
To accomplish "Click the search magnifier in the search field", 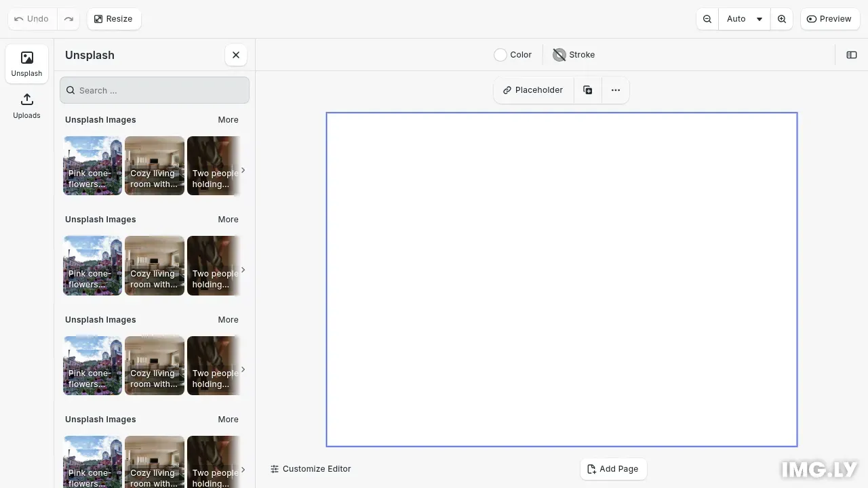I will click(x=71, y=90).
